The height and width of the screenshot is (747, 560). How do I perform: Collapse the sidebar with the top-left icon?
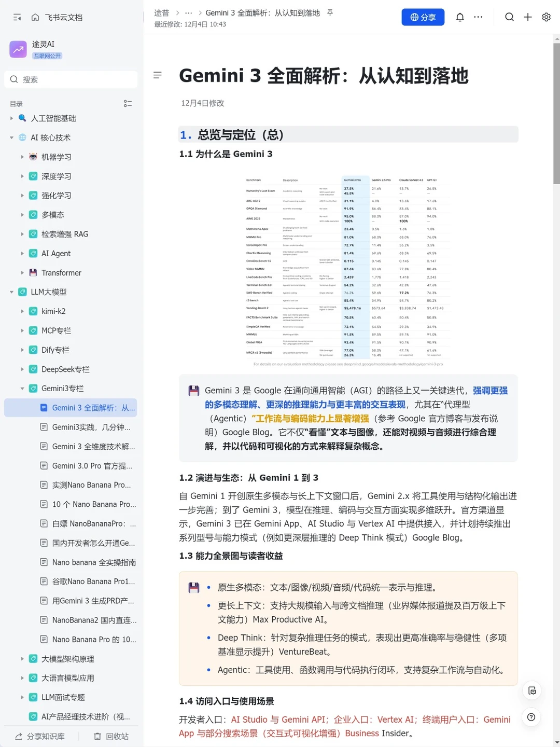click(x=17, y=17)
